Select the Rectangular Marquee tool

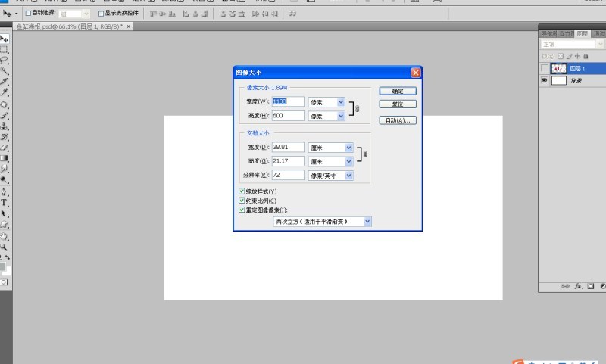point(5,50)
